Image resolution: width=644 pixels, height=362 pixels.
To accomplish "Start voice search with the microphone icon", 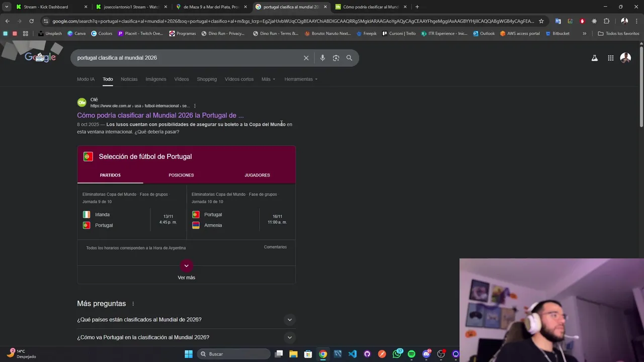I will tap(323, 58).
